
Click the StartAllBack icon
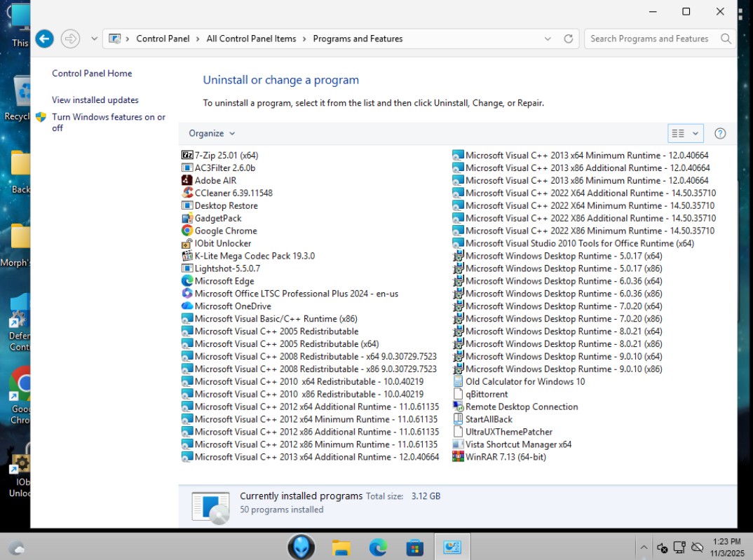tap(458, 419)
